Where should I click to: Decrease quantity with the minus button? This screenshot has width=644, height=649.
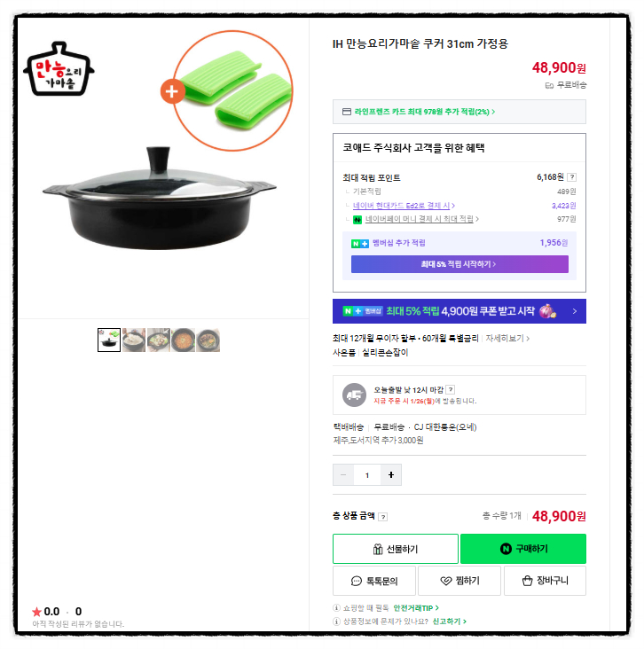tap(343, 474)
